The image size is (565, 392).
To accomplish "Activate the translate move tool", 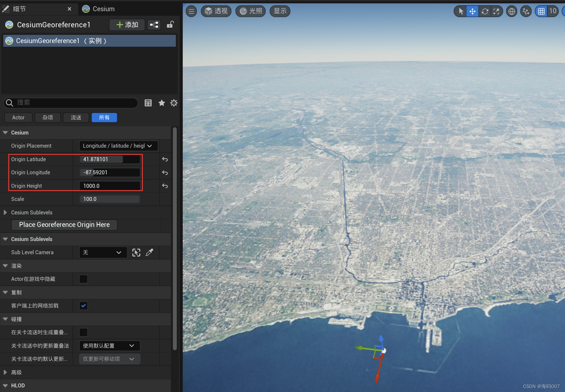I will [x=472, y=12].
